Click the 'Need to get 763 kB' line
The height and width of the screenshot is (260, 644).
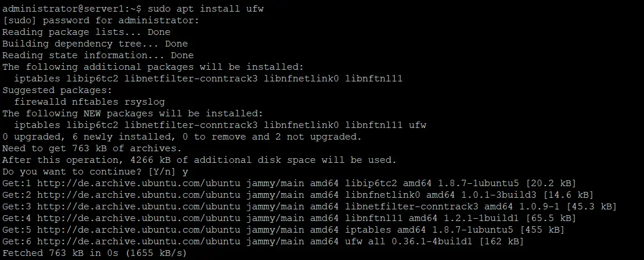click(92, 148)
